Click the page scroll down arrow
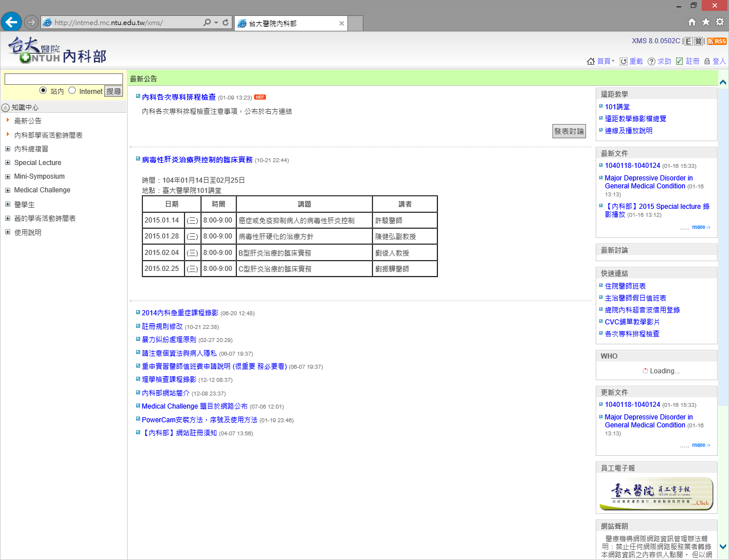The image size is (729, 560). 723,546
